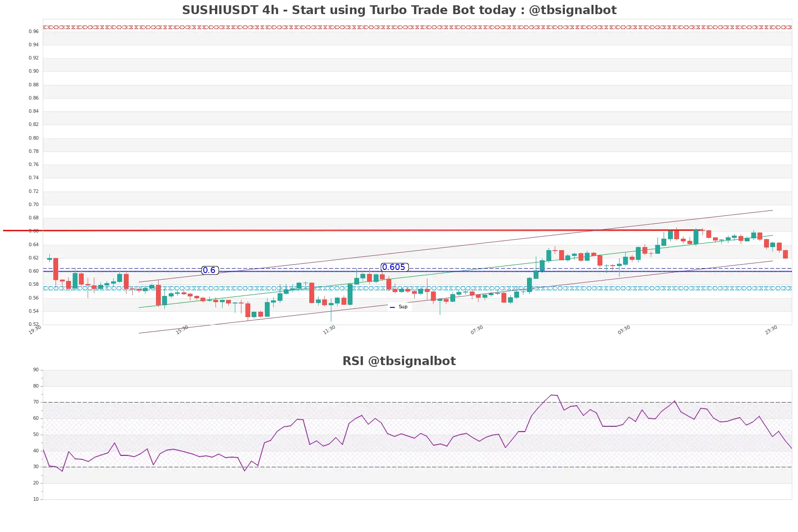Click the 15:30 time axis label
Viewport: 798px width, 532px height.
tap(182, 330)
